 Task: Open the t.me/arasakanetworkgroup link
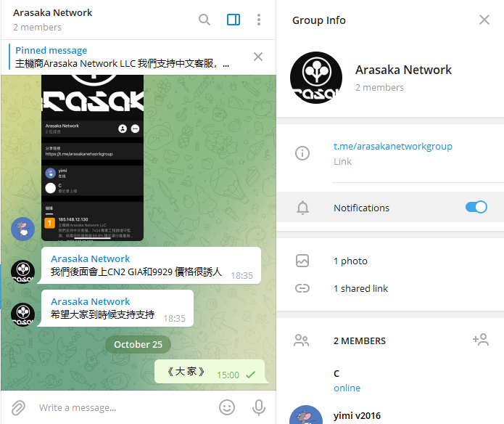point(393,147)
